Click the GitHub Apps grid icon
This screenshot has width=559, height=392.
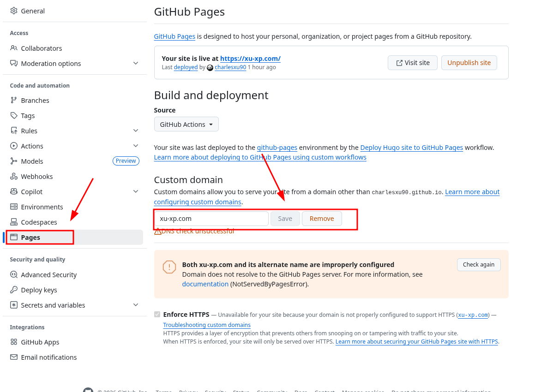[14, 342]
